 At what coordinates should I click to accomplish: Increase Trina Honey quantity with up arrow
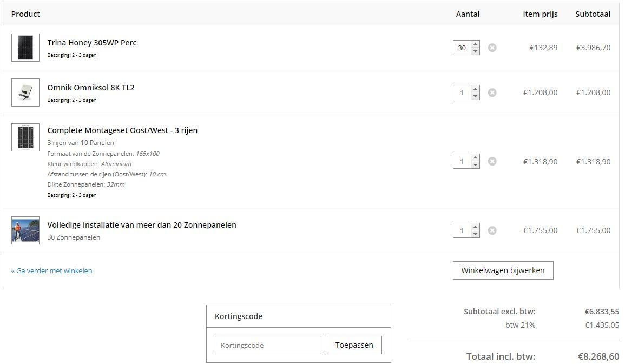(x=475, y=44)
